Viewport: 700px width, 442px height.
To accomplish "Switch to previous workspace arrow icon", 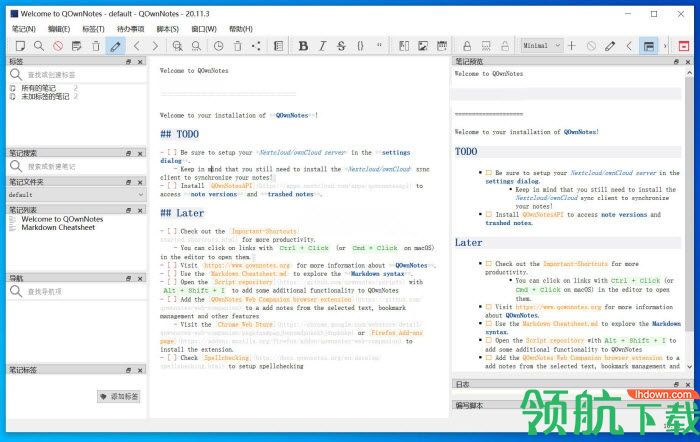I will pyautogui.click(x=629, y=46).
